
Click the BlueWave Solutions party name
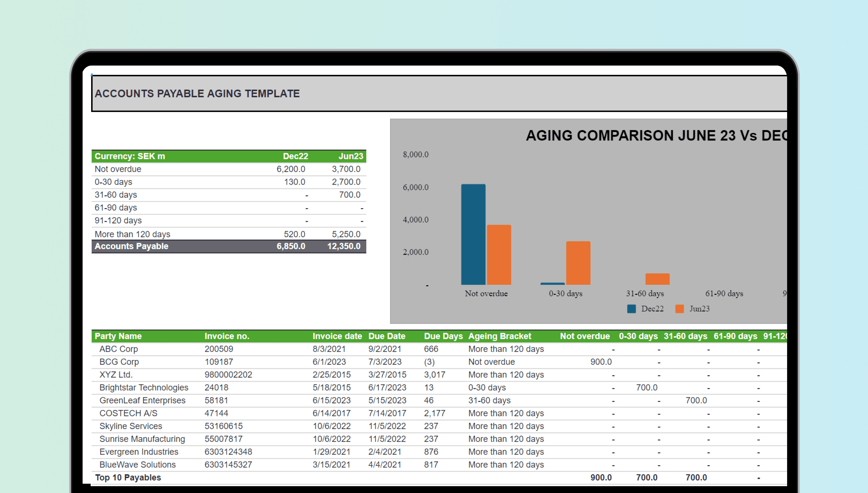137,465
